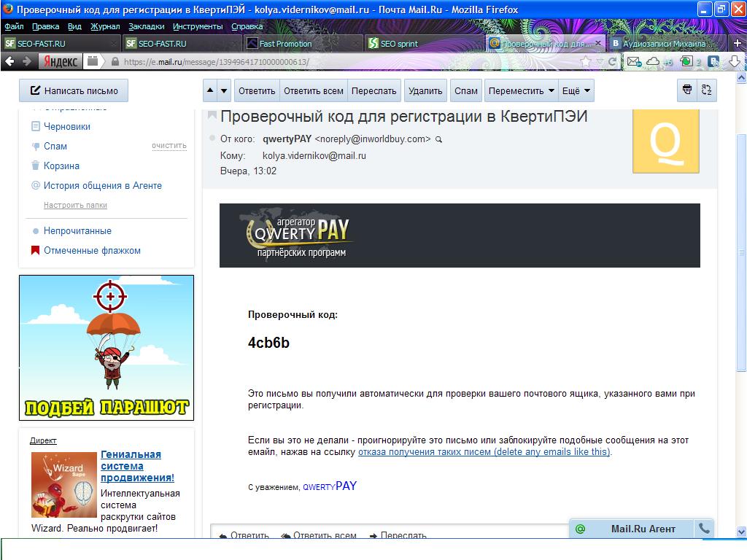The width and height of the screenshot is (747, 560).
Task: Open the Спам folder in sidebar
Action: (x=55, y=146)
